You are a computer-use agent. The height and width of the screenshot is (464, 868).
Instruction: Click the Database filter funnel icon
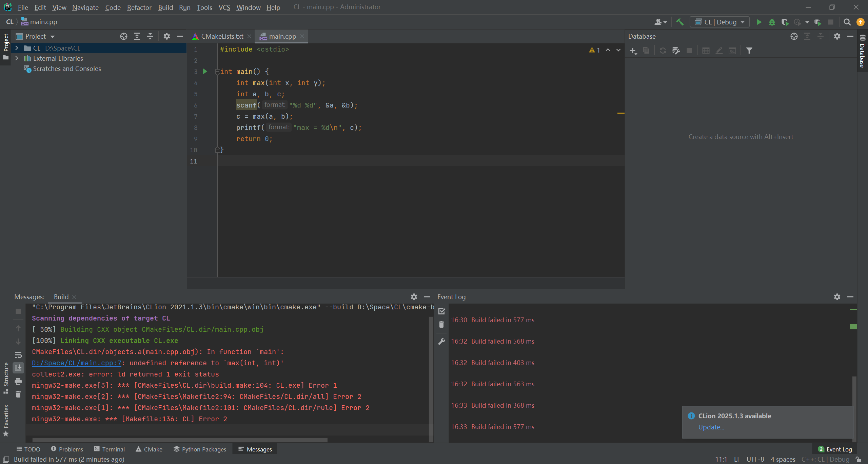[749, 51]
